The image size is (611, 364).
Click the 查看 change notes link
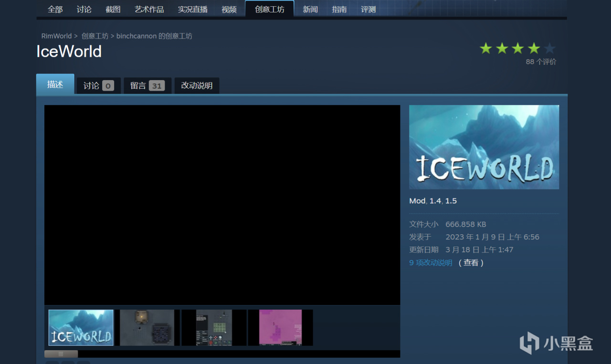pyautogui.click(x=471, y=263)
